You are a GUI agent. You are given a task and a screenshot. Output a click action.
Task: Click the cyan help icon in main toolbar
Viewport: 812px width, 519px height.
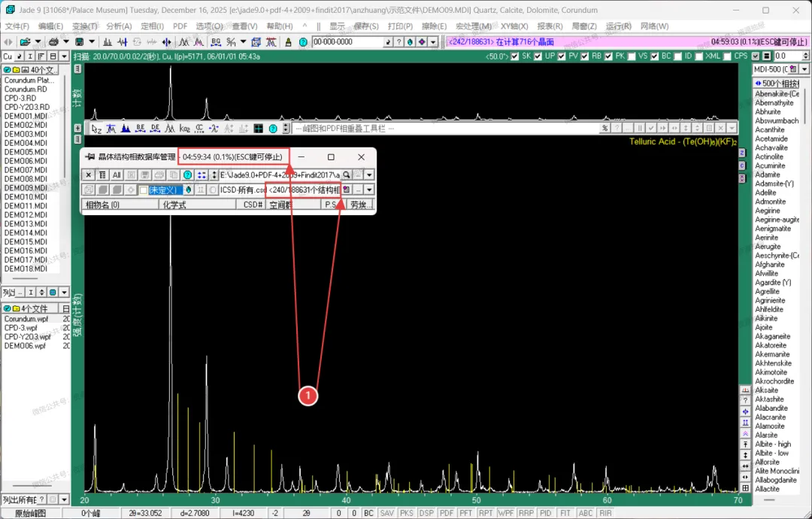coord(304,42)
